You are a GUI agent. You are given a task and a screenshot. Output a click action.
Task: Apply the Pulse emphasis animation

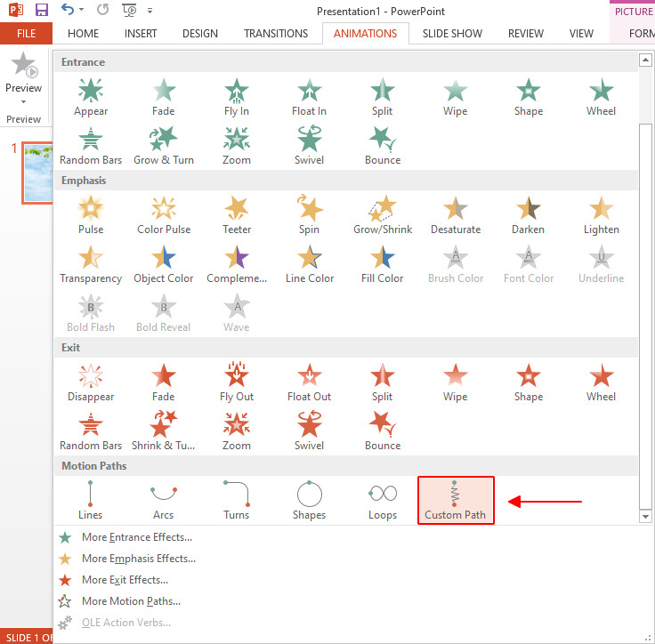coord(91,215)
